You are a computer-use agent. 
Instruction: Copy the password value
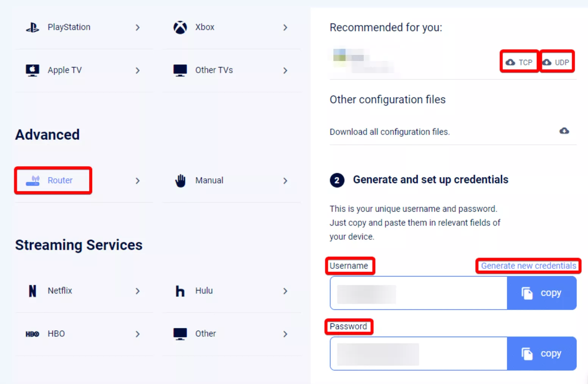click(x=541, y=353)
